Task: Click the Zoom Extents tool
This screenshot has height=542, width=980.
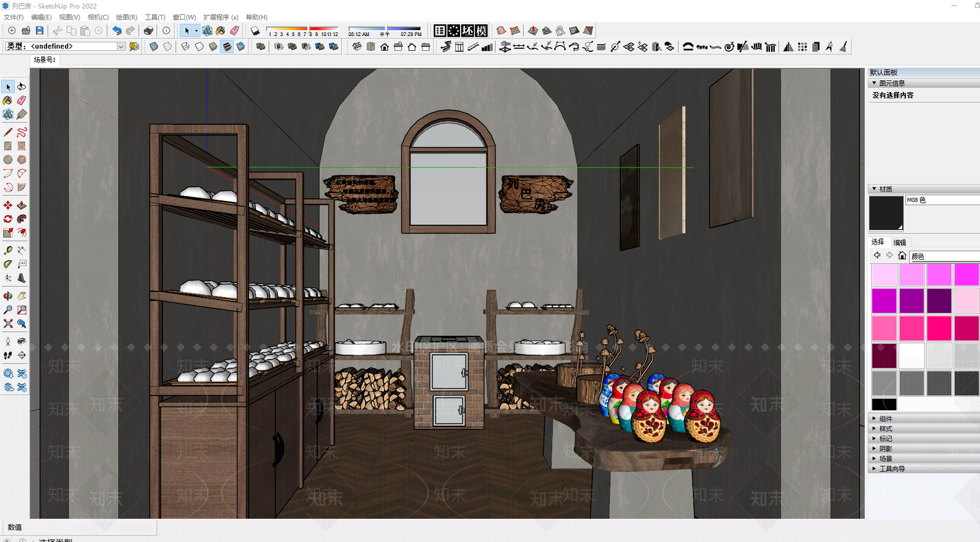Action: coord(8,323)
